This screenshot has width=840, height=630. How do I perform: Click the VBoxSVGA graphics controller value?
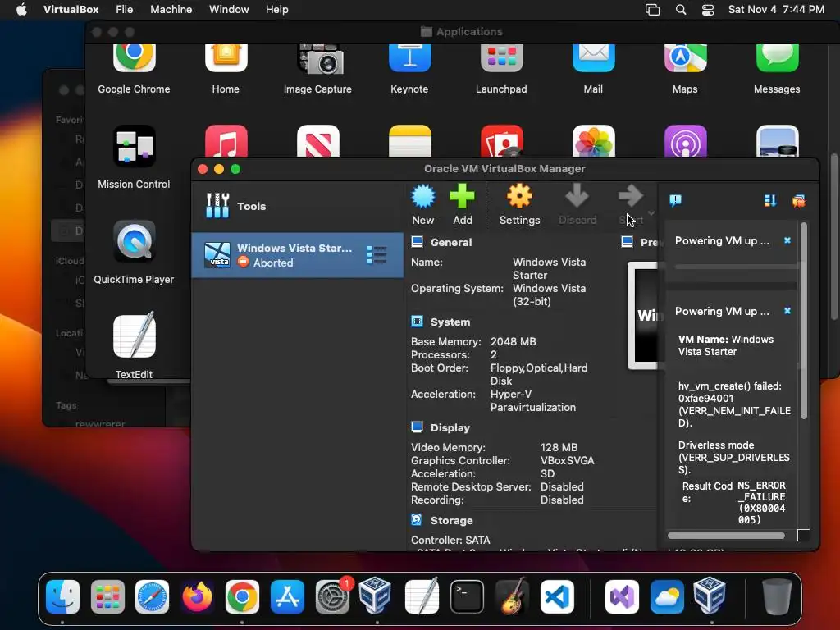pos(567,460)
